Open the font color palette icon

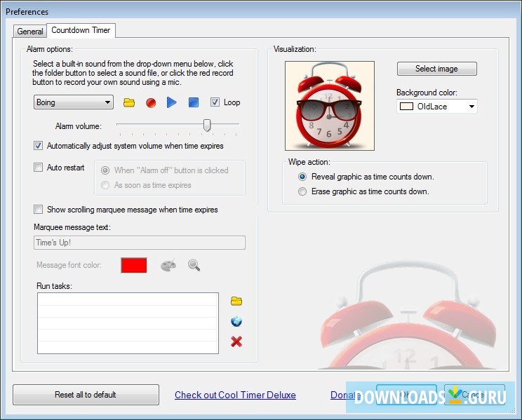click(x=168, y=265)
